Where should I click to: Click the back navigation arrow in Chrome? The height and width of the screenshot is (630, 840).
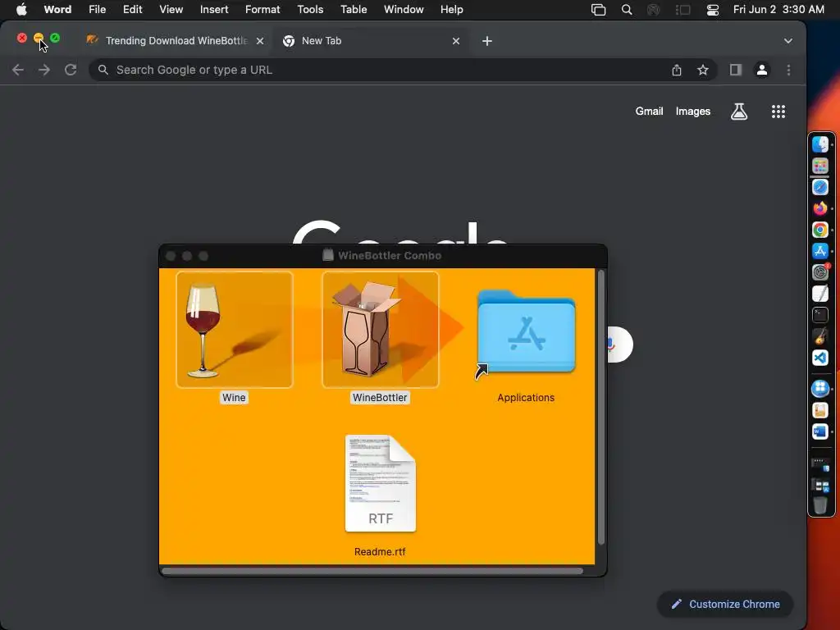(x=18, y=71)
